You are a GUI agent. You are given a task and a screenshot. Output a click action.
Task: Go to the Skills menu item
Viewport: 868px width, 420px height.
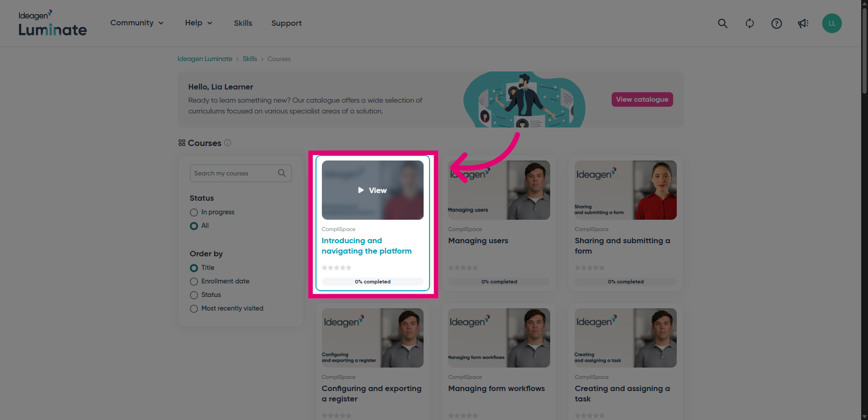(243, 23)
